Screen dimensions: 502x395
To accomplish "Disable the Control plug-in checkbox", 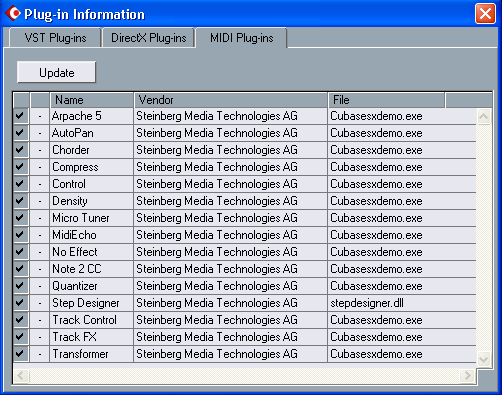I will 21,184.
